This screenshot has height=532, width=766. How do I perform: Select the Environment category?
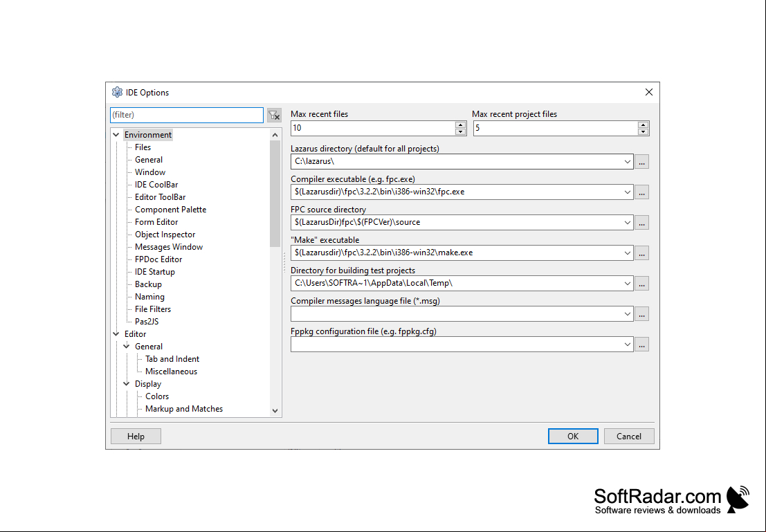pos(148,135)
